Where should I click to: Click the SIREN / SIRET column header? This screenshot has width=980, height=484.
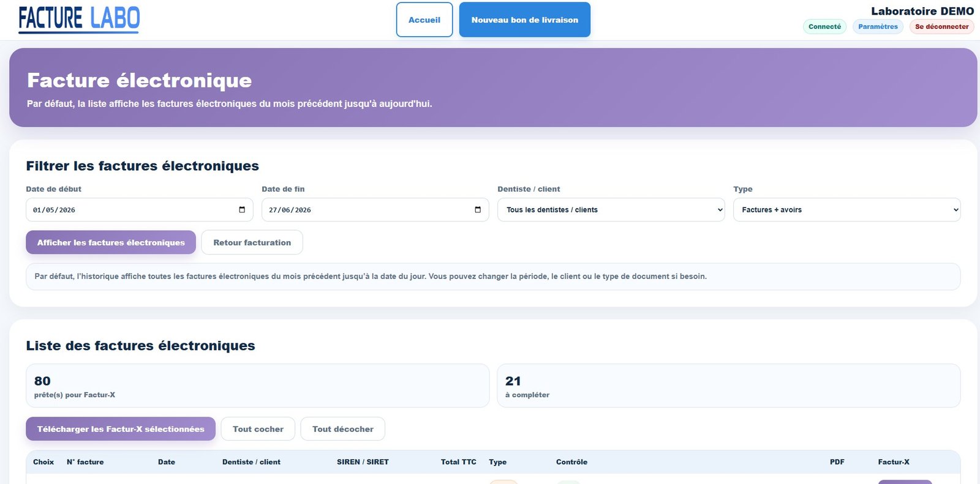[363, 462]
